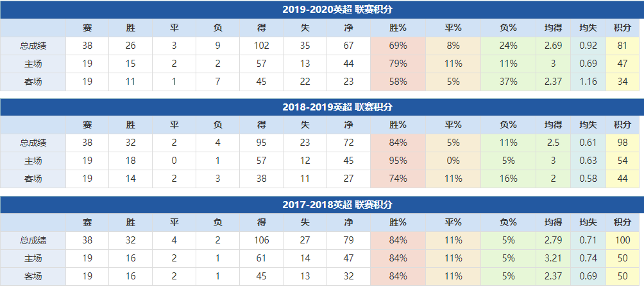Click the 0% home draw rate cell
Image resolution: width=644 pixels, height=291 pixels.
453,161
